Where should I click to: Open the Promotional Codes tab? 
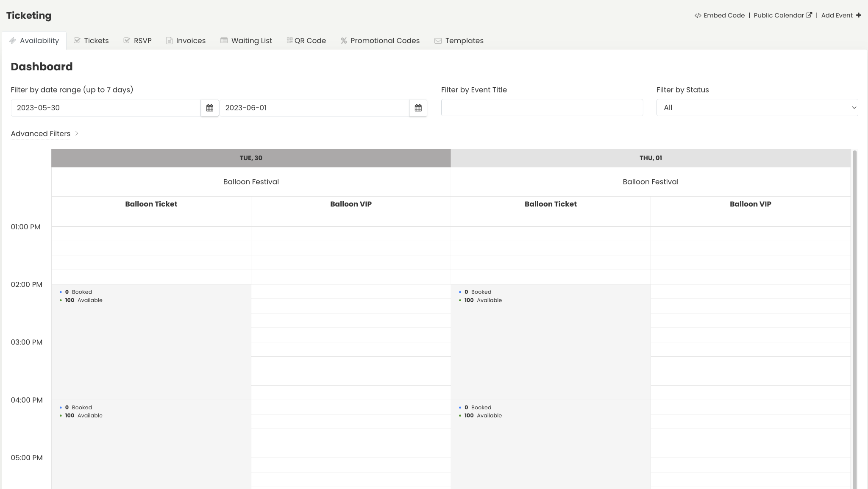click(380, 41)
